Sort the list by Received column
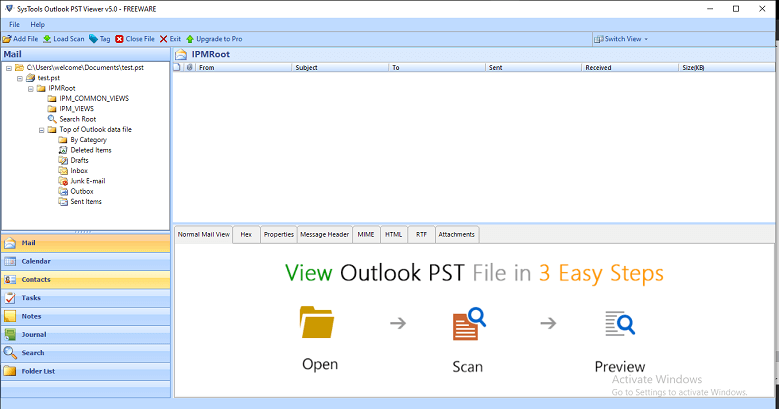Viewport: 779px width, 409px height. tap(629, 68)
